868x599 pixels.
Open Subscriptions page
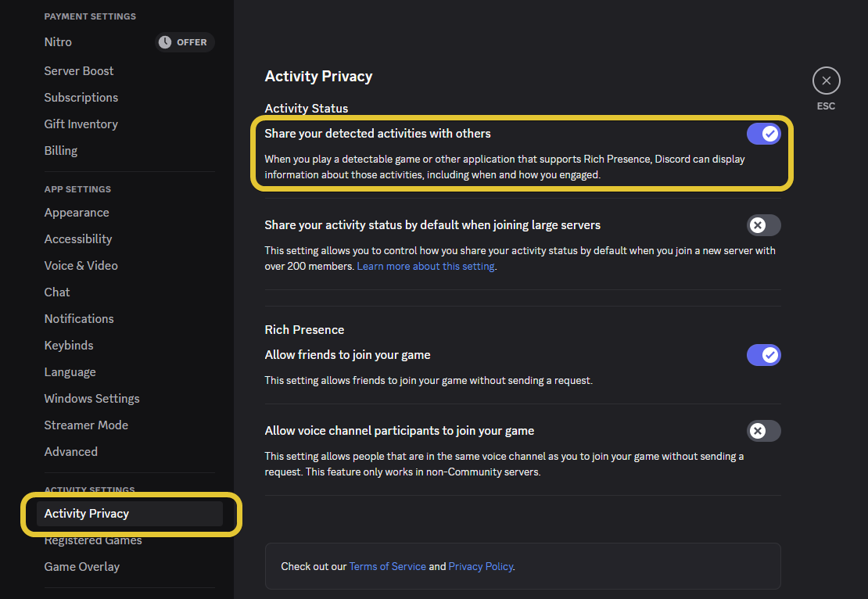coord(81,98)
